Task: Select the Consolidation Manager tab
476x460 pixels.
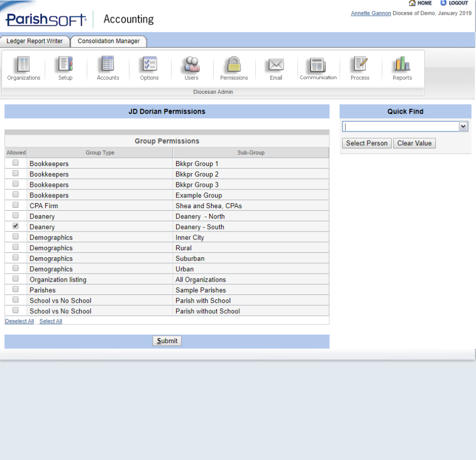Action: click(108, 42)
